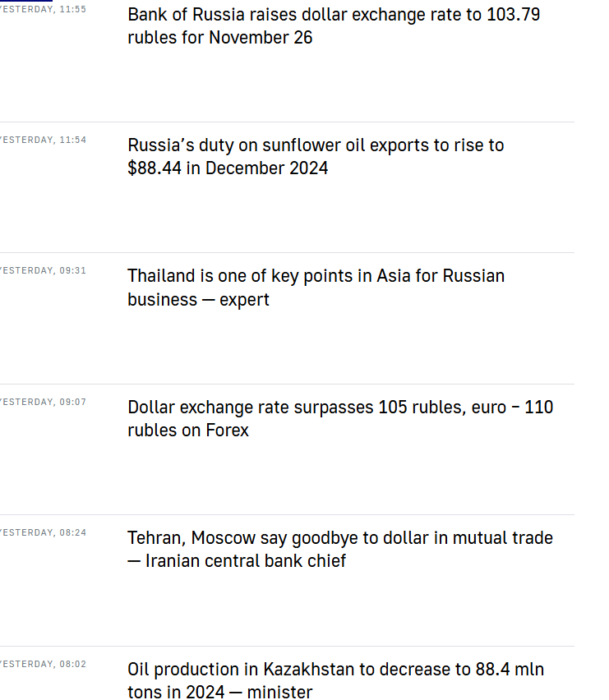Read the Thailand key points in Asia story
Image resolution: width=609 pixels, height=700 pixels.
click(x=316, y=276)
